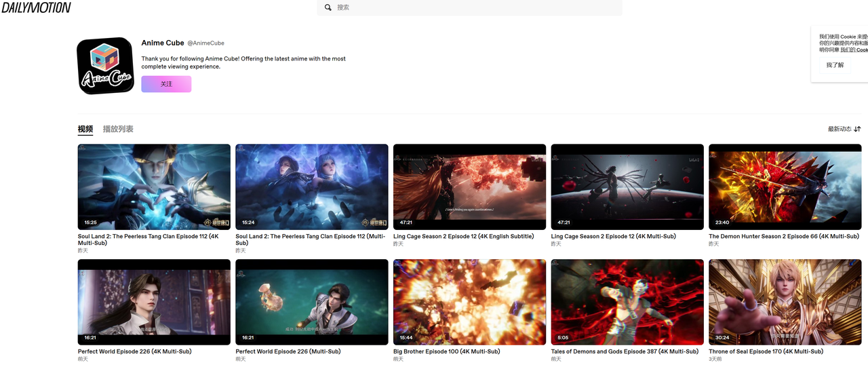Open Soul Land 2 Episode 112 (Multi-Sub) thumbnail

tap(312, 187)
